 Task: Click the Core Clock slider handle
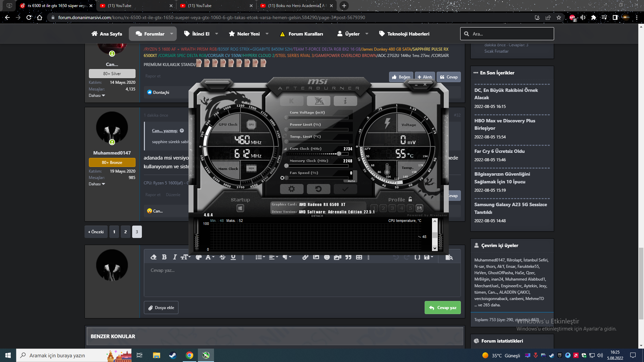pos(339,154)
